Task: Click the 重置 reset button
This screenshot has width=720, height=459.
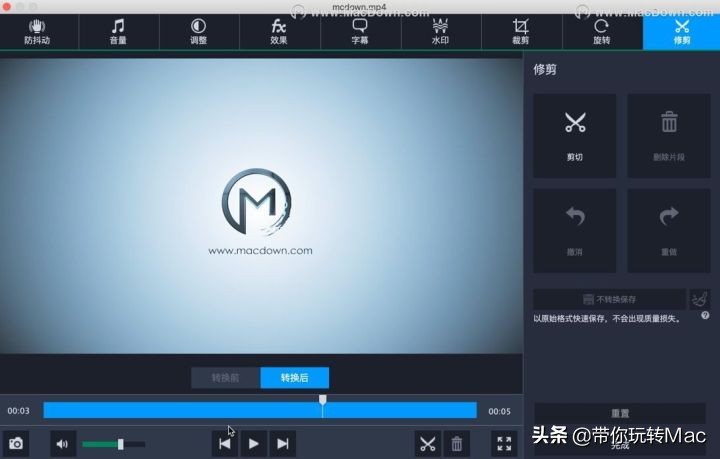Action: point(620,414)
